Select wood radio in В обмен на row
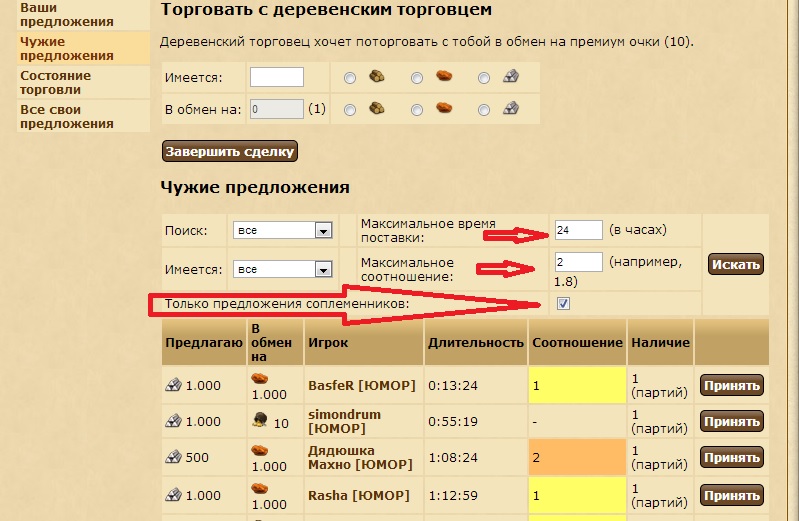Image resolution: width=799 pixels, height=521 pixels. point(350,110)
